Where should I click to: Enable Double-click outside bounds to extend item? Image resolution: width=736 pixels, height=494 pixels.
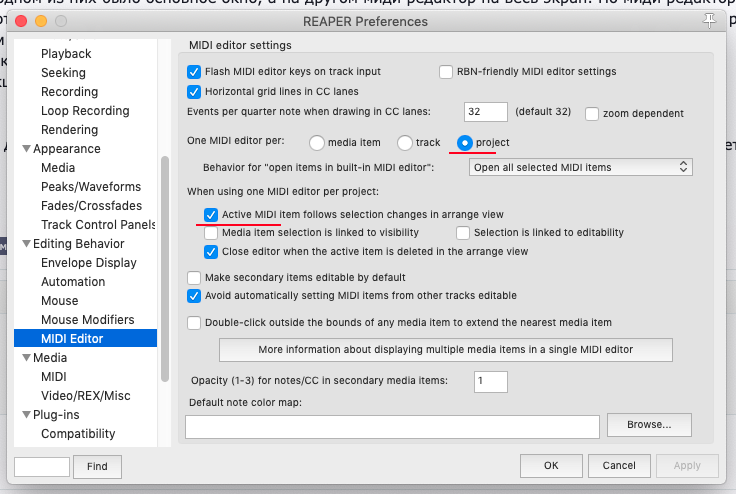[x=194, y=323]
